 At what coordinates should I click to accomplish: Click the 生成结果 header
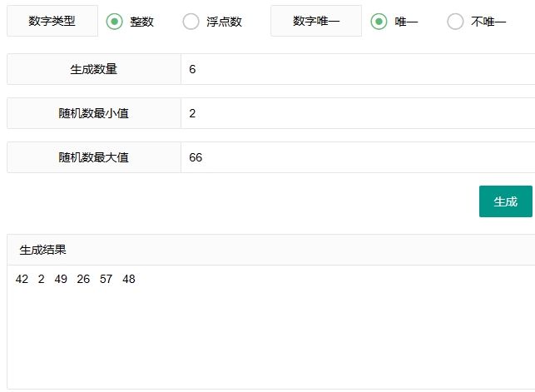271,250
